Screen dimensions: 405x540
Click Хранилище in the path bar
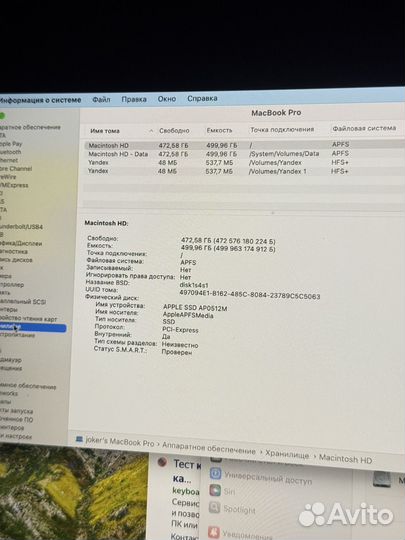click(x=287, y=455)
